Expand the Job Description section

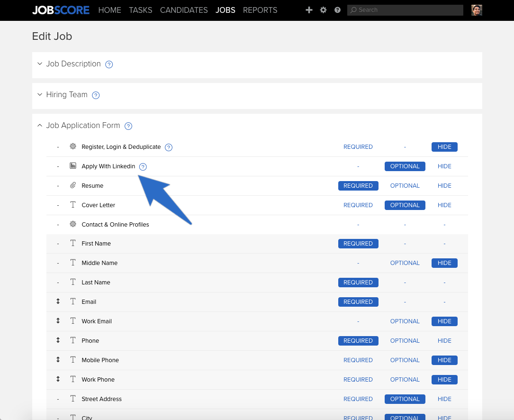tap(40, 64)
